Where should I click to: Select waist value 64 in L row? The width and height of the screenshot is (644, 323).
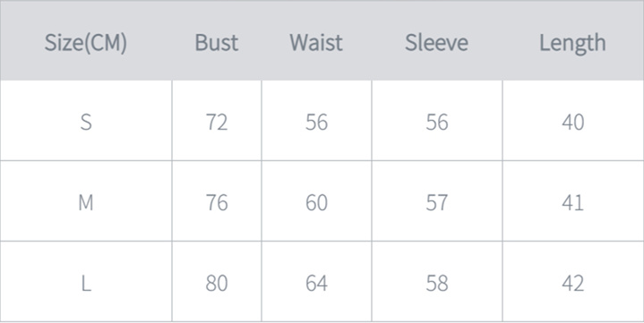click(x=316, y=283)
